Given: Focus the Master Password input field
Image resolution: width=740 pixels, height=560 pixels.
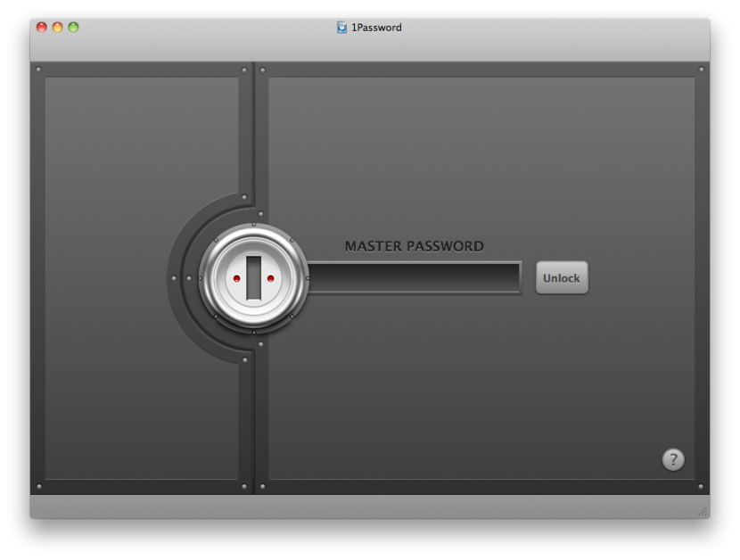Looking at the screenshot, I should pos(415,277).
